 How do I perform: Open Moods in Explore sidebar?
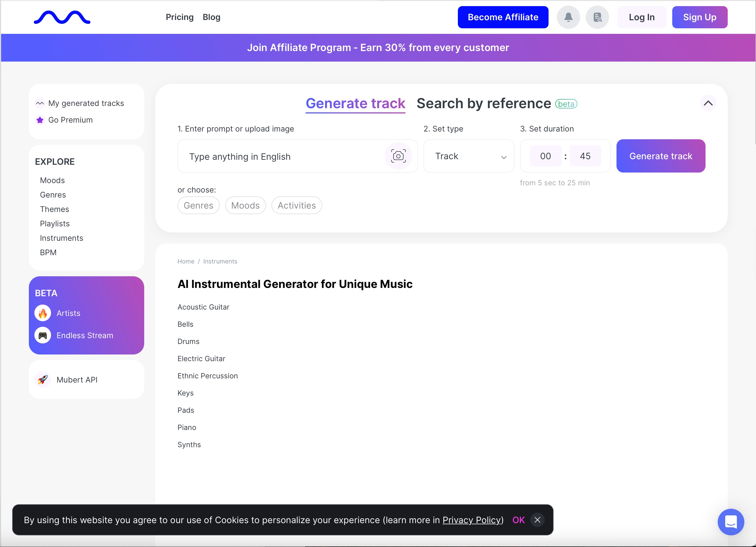coord(52,180)
